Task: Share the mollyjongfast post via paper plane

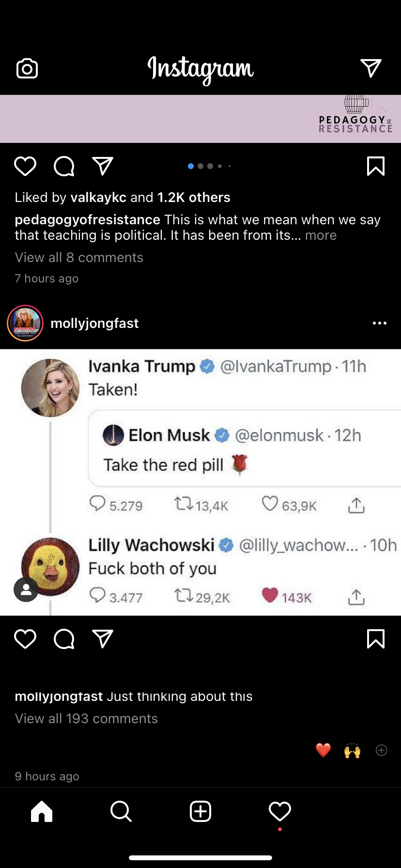Action: [x=103, y=639]
